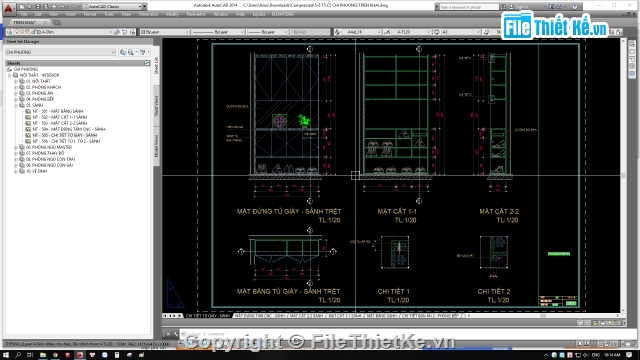This screenshot has height=360, width=640.
Task: Expand the 06. PHÒNG NGỦ MASTER tree node
Action: (x=16, y=147)
